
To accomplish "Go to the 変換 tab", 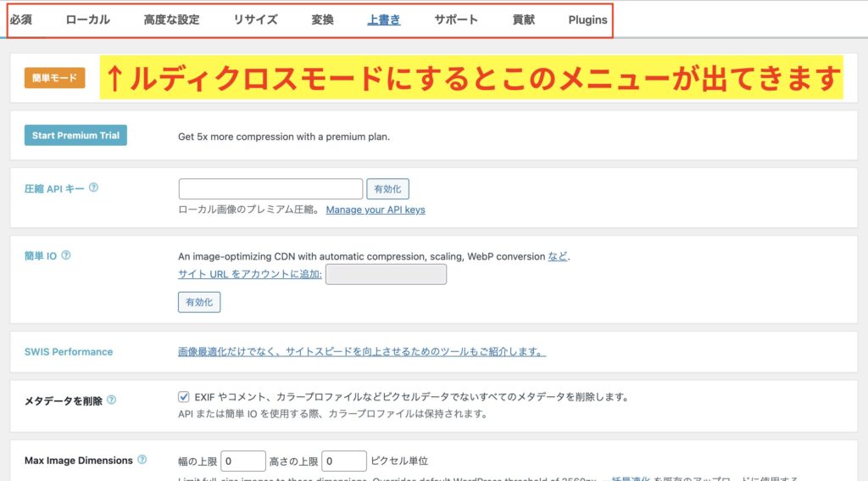I will click(x=322, y=20).
